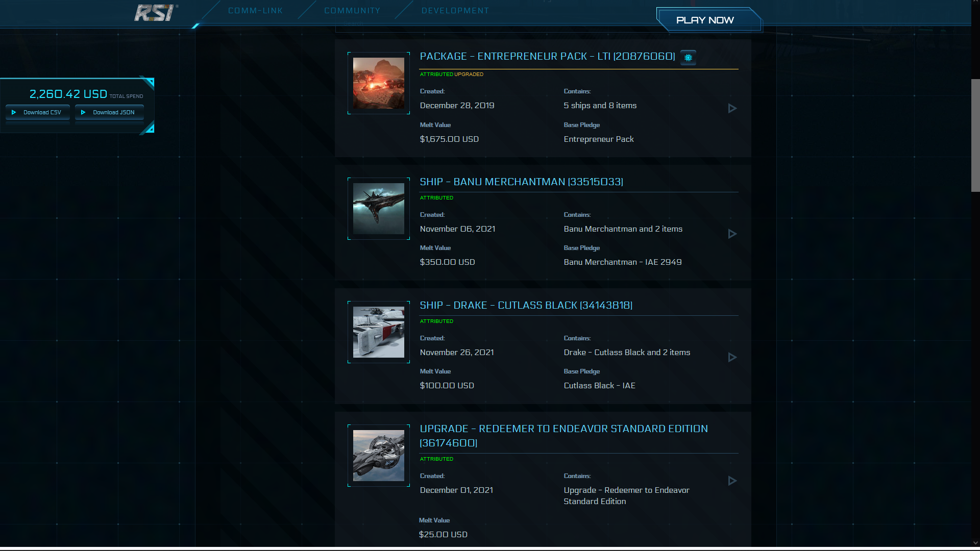This screenshot has width=980, height=551.
Task: Expand the Redeemer to Endeavor upgrade details
Action: tap(732, 481)
